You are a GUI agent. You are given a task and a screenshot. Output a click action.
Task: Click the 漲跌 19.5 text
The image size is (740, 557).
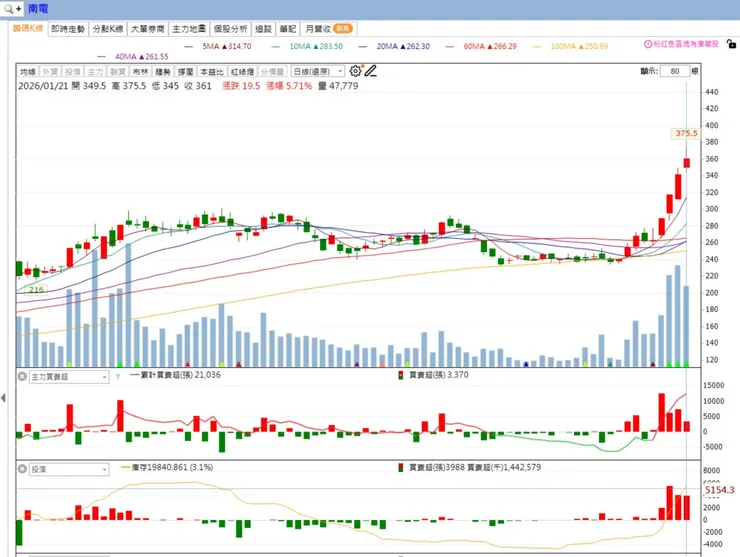click(x=241, y=86)
